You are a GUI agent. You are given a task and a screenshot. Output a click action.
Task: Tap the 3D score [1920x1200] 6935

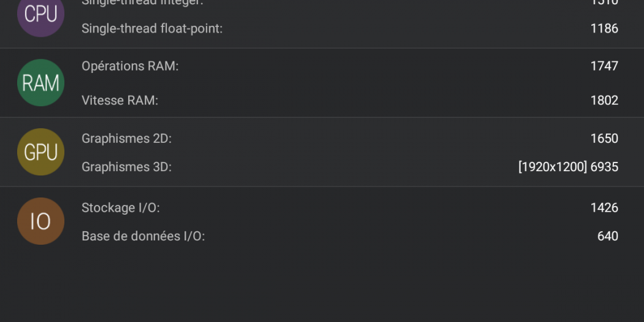[568, 167]
